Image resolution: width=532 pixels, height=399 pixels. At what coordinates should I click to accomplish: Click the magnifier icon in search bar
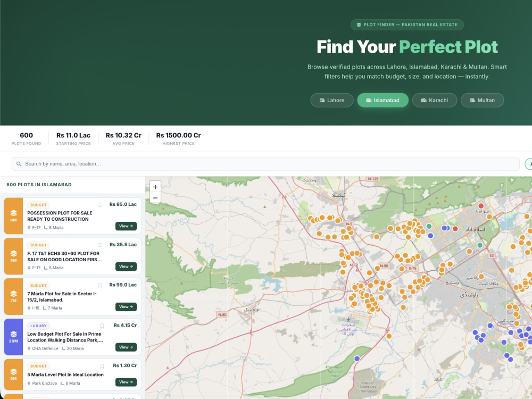pos(19,164)
